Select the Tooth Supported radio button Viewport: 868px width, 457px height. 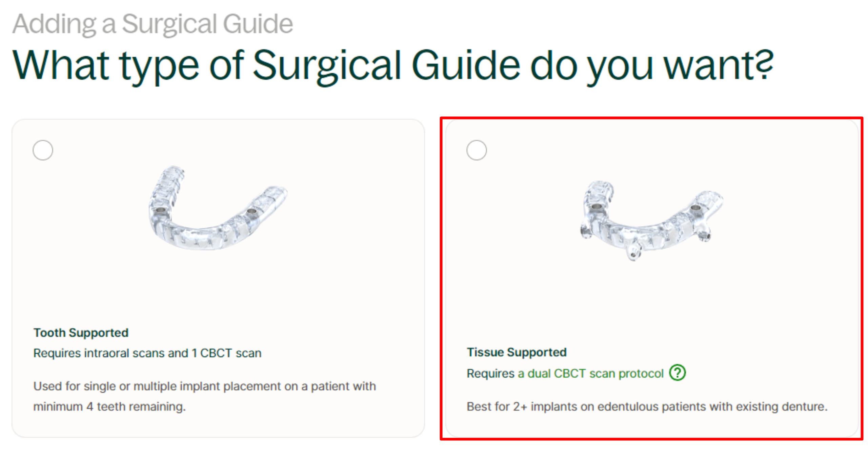[x=43, y=150]
